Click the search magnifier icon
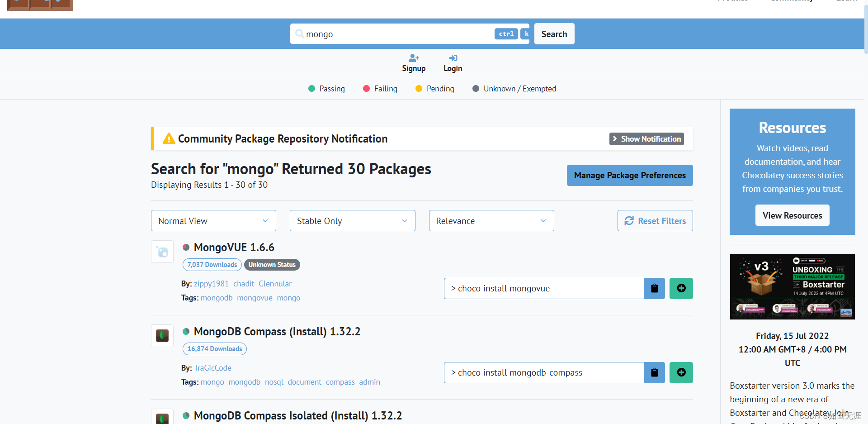Screen dimensions: 868x424 coord(299,33)
